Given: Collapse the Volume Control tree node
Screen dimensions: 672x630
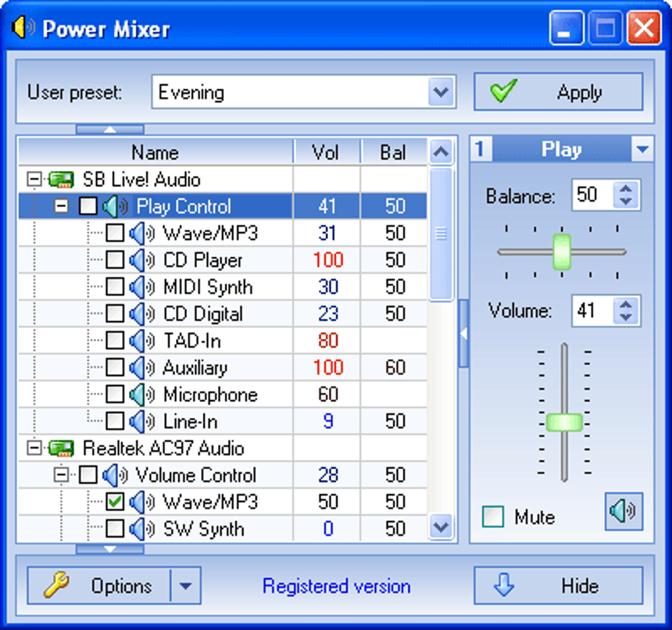Looking at the screenshot, I should point(61,475).
